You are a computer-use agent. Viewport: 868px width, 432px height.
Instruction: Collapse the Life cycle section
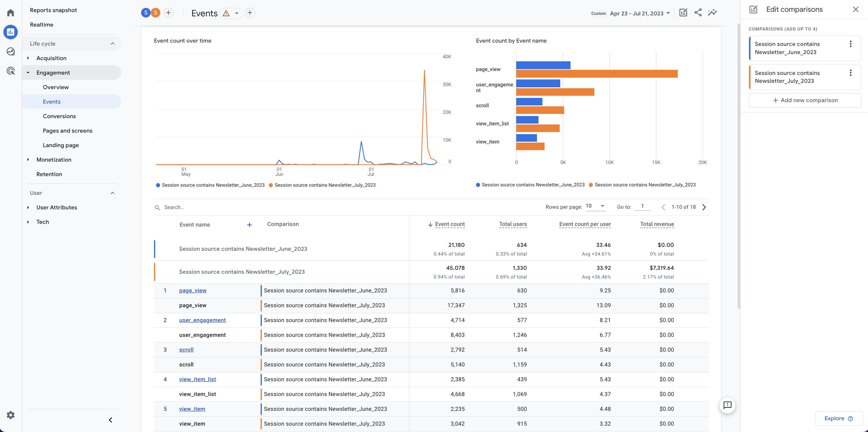113,44
